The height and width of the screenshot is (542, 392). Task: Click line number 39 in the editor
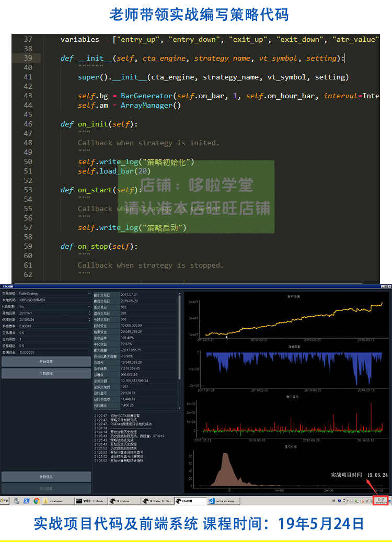[x=28, y=58]
